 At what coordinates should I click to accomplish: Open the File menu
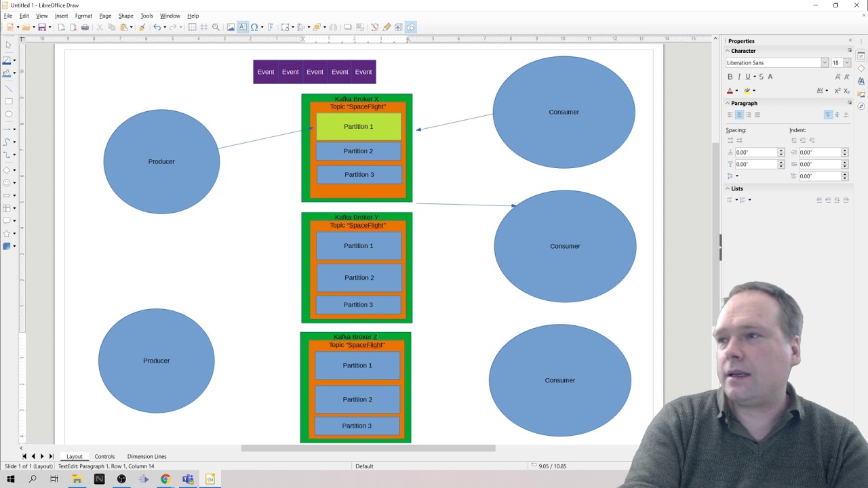coord(8,16)
